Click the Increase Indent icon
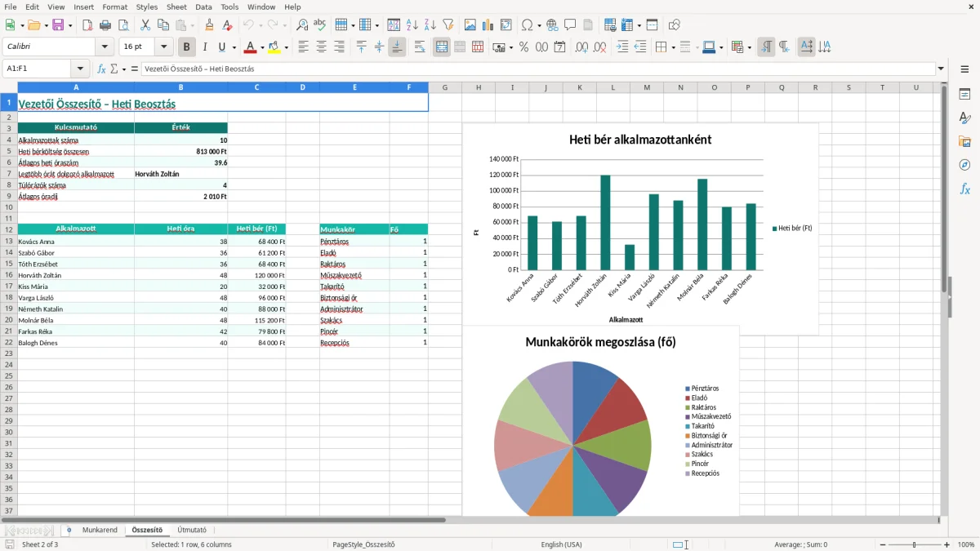980x551 pixels. pyautogui.click(x=622, y=47)
